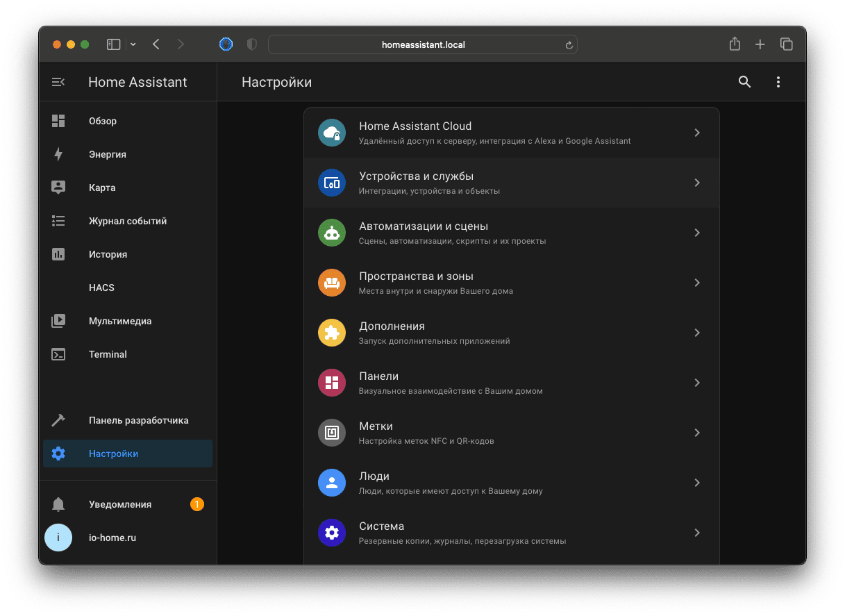Click the notifications bell icon
This screenshot has width=845, height=616.
point(58,504)
